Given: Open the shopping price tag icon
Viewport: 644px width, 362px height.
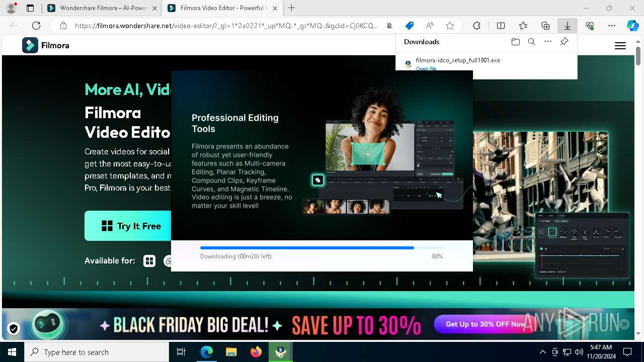Looking at the screenshot, I should [410, 26].
